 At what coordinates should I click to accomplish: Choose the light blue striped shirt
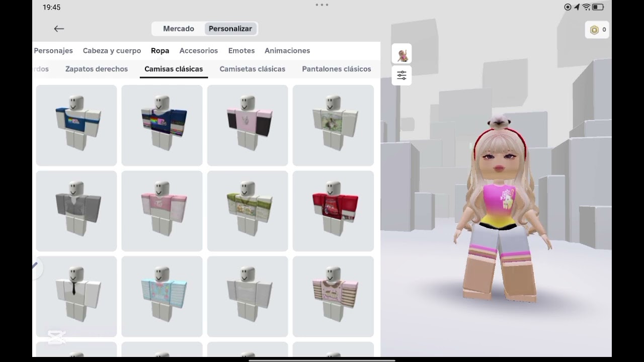point(162,297)
